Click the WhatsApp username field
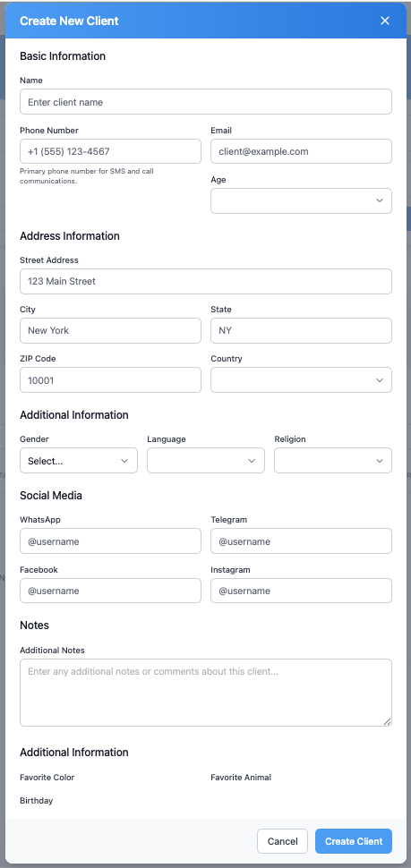The width and height of the screenshot is (411, 868). [x=110, y=541]
